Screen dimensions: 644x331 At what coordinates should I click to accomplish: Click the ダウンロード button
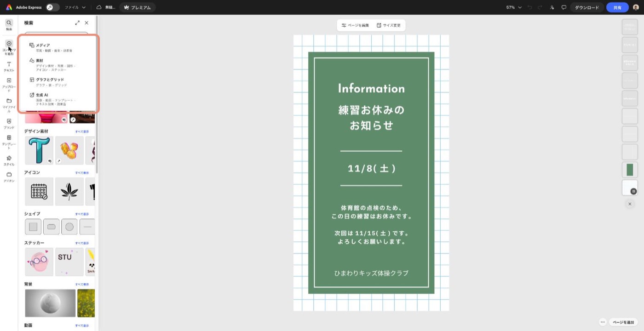pyautogui.click(x=587, y=7)
